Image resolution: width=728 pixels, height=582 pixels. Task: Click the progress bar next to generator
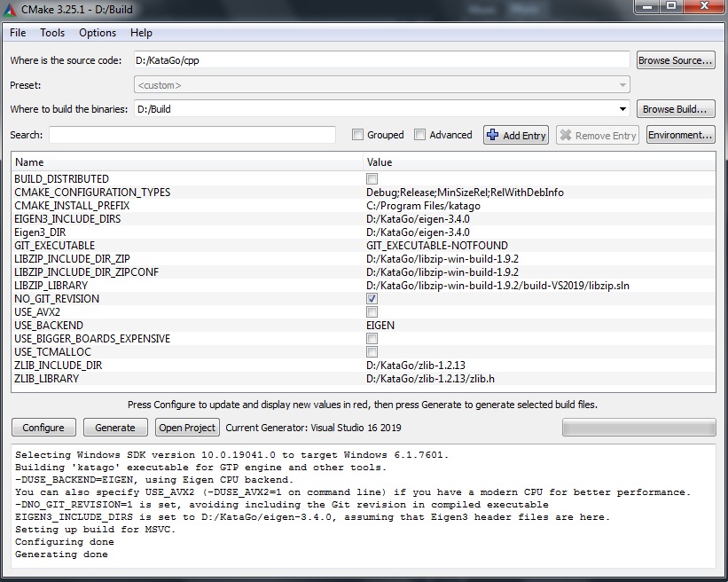point(638,428)
